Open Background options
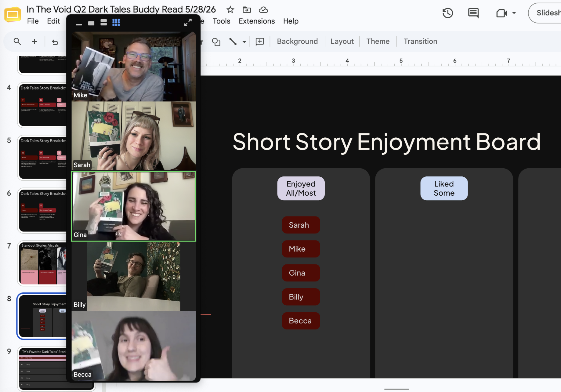 coord(297,41)
